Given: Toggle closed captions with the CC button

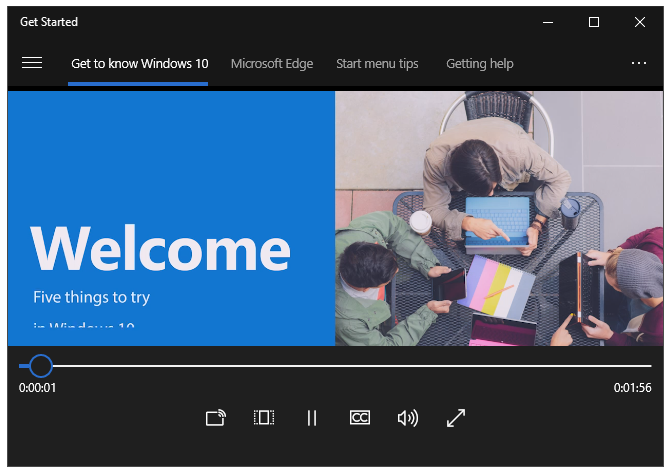Looking at the screenshot, I should pyautogui.click(x=360, y=418).
